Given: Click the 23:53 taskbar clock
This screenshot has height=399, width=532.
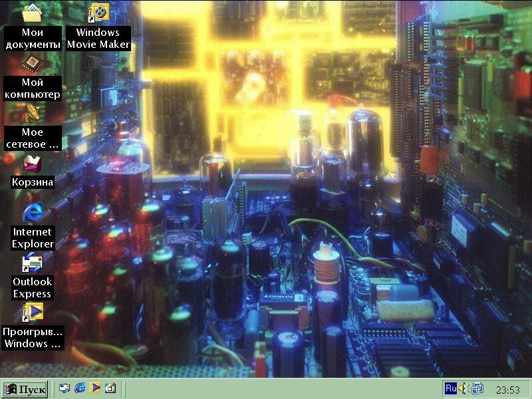Looking at the screenshot, I should 507,390.
